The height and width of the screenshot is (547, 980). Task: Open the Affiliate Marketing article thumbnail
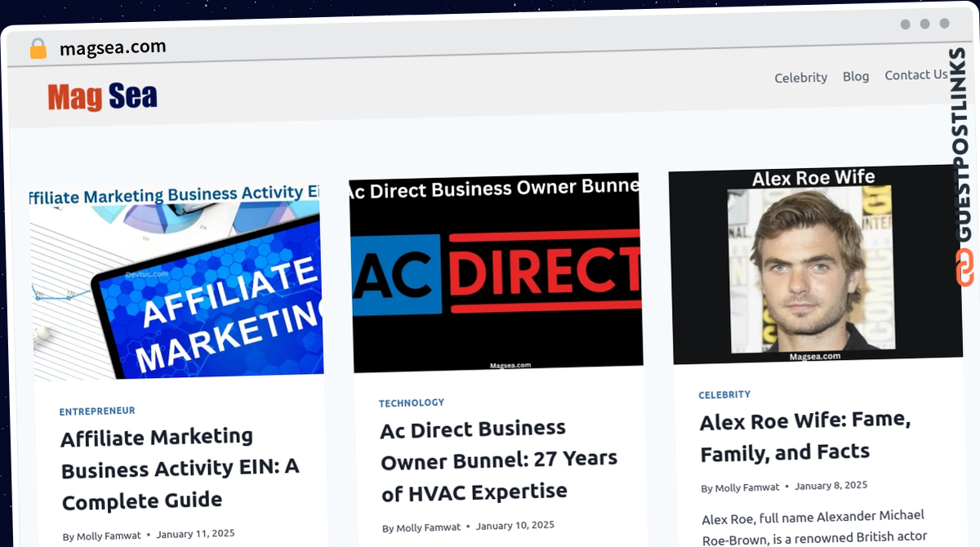pyautogui.click(x=176, y=282)
